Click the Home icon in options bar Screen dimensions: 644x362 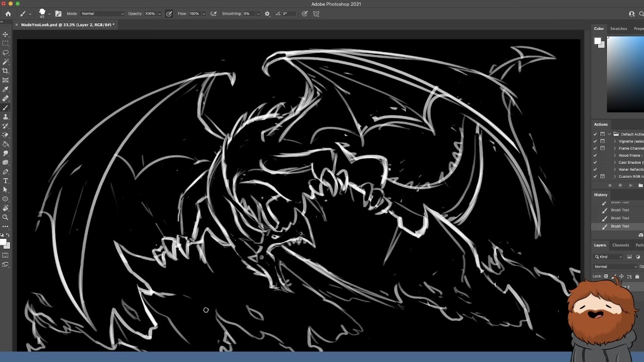click(8, 14)
